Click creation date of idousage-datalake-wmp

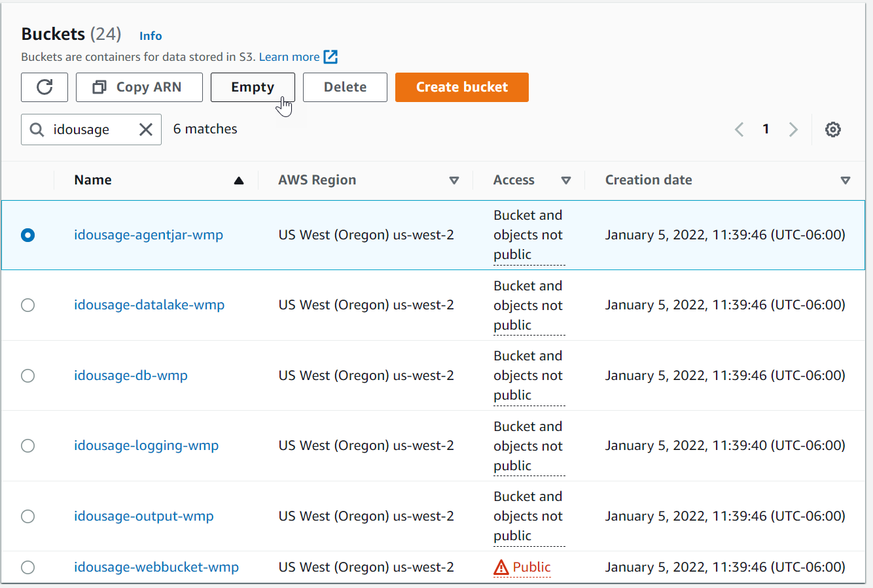725,305
